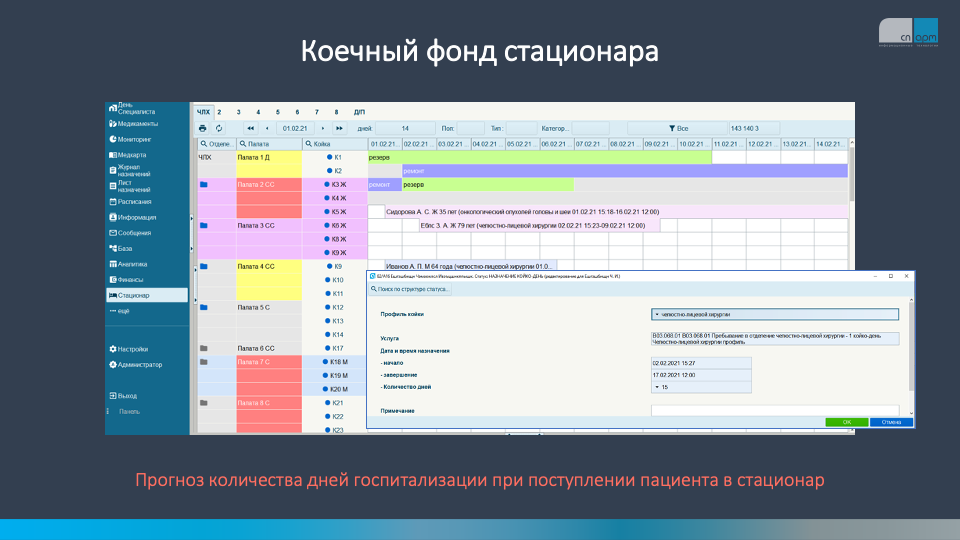Click the Отмена button in the dialog
The width and height of the screenshot is (960, 540).
pyautogui.click(x=891, y=422)
